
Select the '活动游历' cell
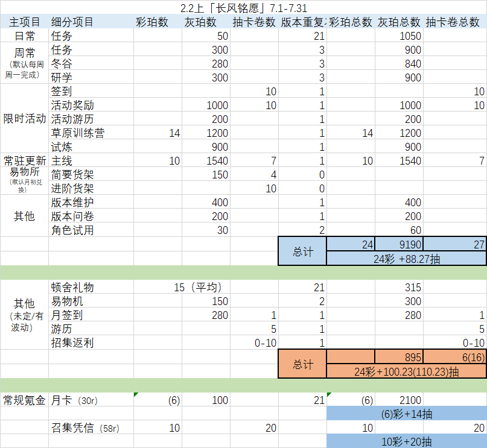[x=91, y=119]
